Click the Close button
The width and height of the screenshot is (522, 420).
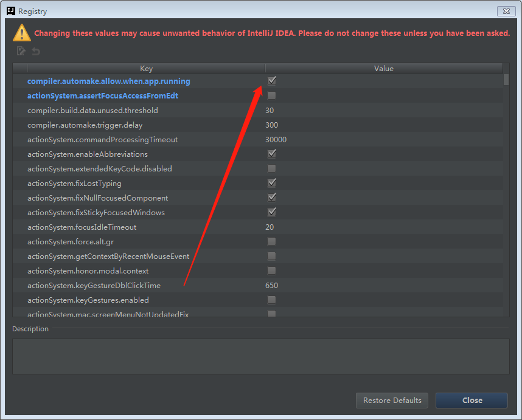(x=472, y=400)
